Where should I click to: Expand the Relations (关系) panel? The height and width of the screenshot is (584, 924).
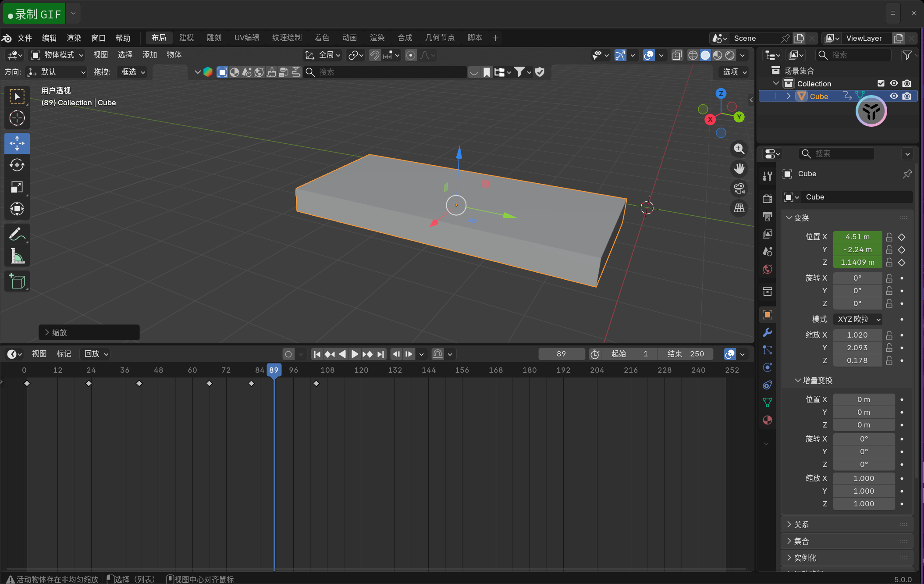pos(801,524)
